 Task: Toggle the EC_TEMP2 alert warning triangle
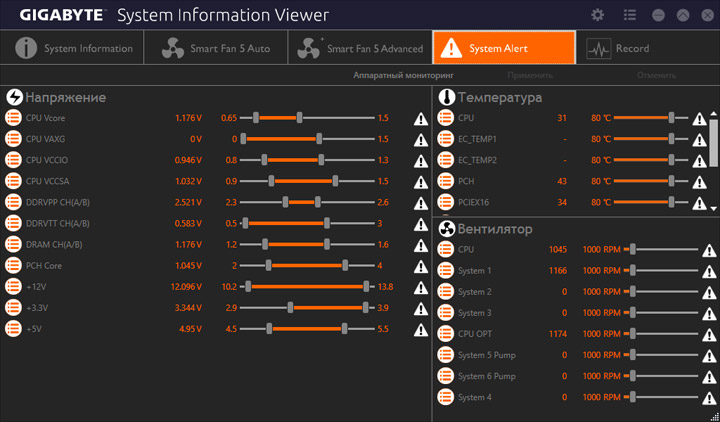point(699,161)
